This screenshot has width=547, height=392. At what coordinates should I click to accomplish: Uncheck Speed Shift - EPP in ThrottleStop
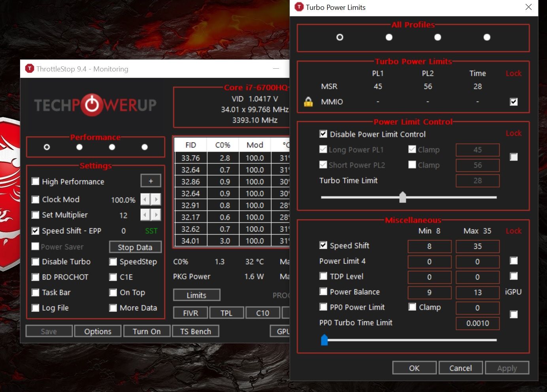click(36, 231)
